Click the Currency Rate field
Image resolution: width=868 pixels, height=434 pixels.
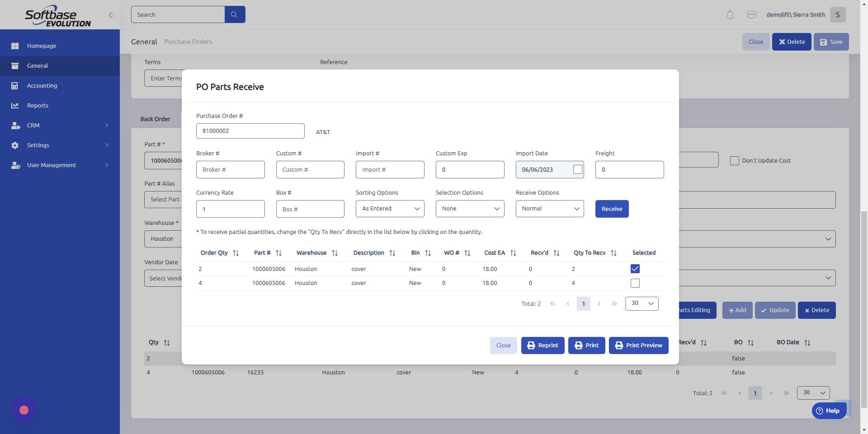click(x=230, y=209)
